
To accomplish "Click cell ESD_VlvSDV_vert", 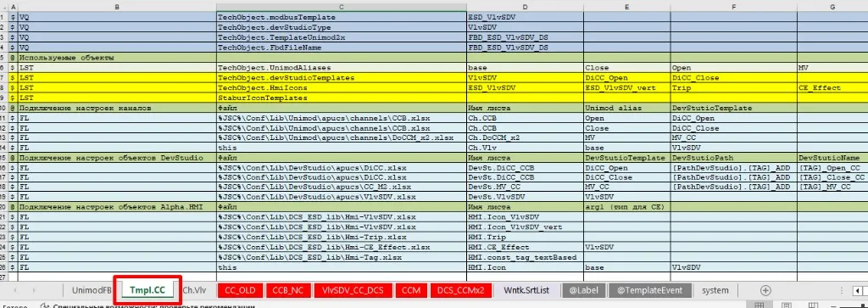I will coord(626,87).
